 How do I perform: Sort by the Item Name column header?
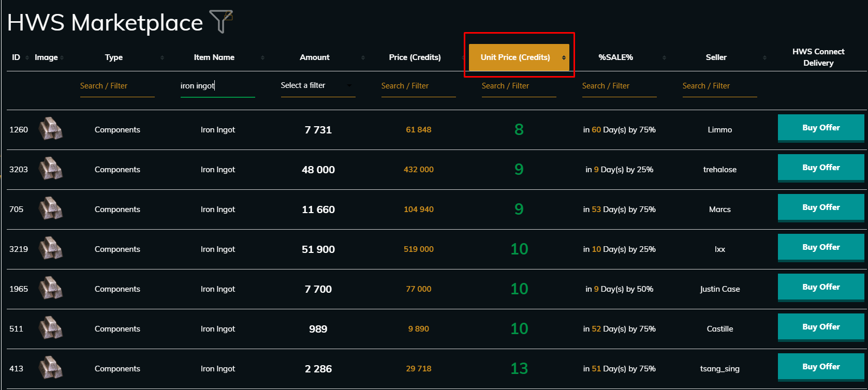click(214, 57)
